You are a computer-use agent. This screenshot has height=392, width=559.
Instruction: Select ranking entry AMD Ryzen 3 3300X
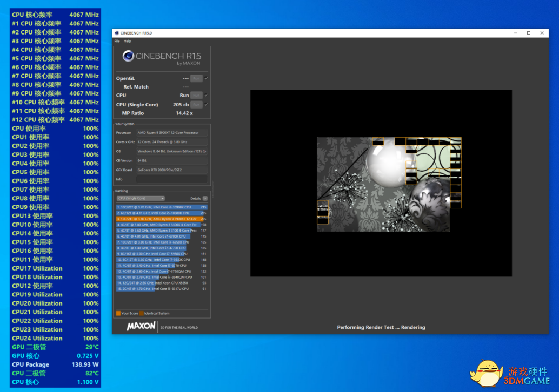(162, 225)
